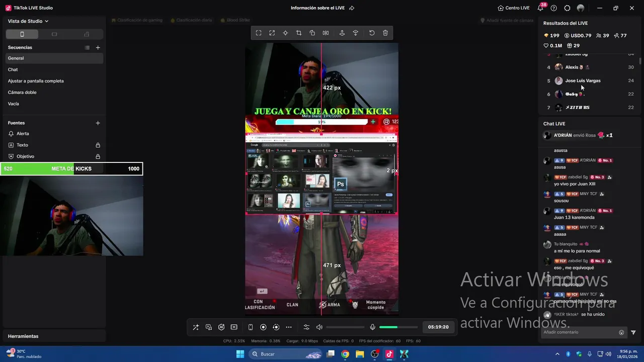Open the emoji picker in comment box
Screen dimensions: 644x362
[x=621, y=332]
